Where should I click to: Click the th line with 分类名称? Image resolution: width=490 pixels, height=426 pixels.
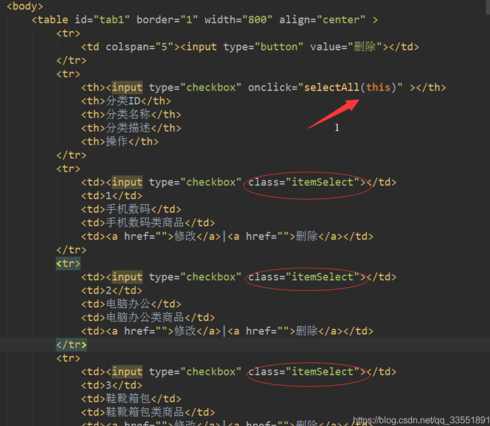click(x=131, y=114)
